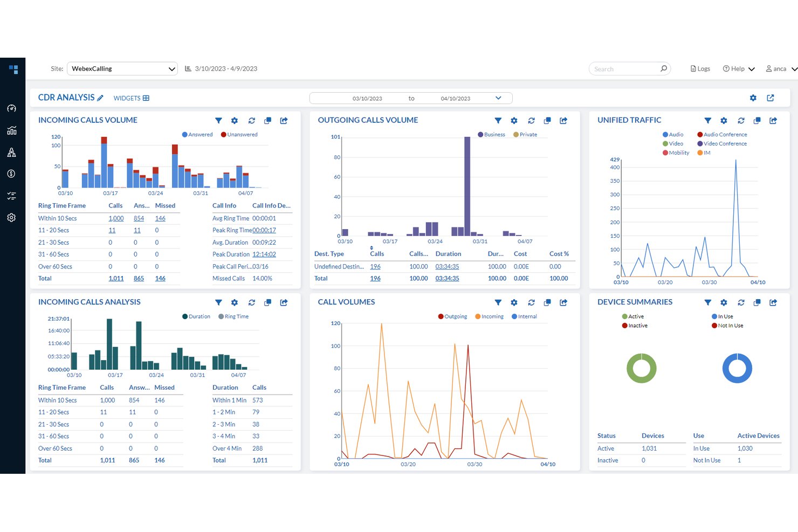Open the filter on Incoming Calls Volume
This screenshot has width=798, height=532.
pyautogui.click(x=218, y=121)
